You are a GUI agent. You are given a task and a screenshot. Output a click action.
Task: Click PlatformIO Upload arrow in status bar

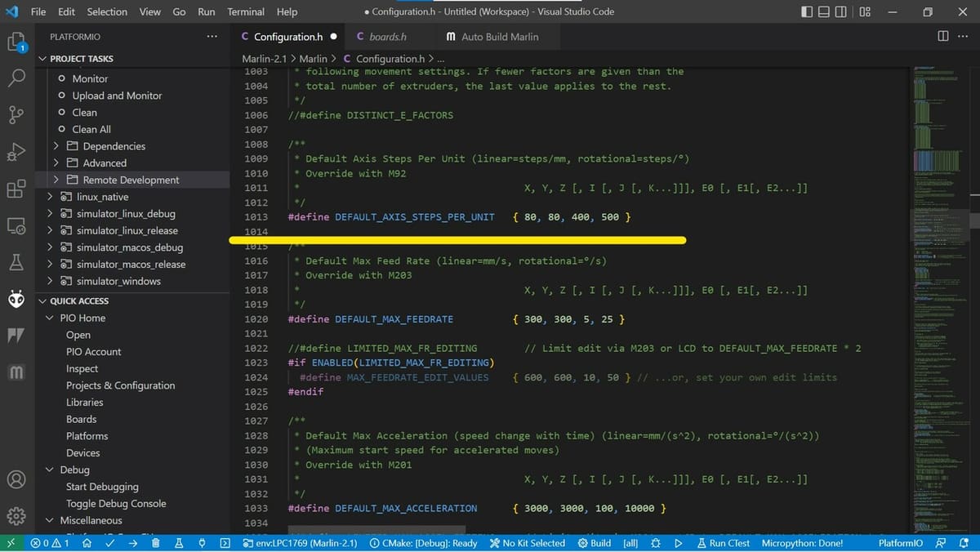pos(132,543)
